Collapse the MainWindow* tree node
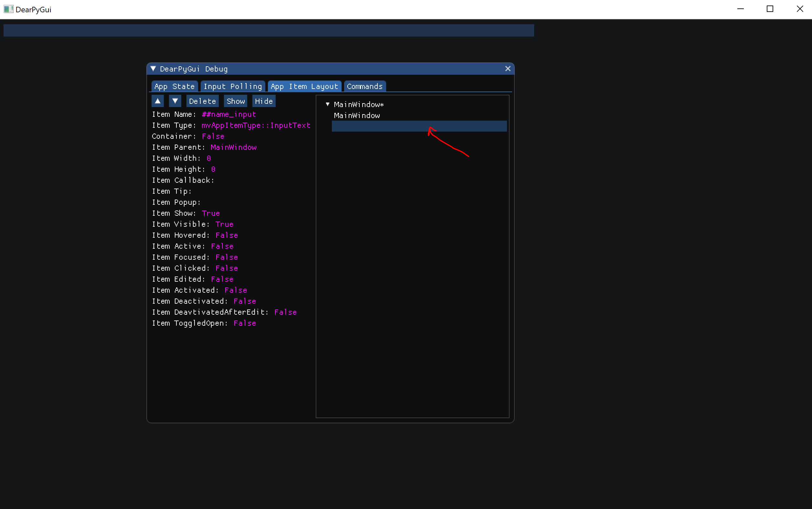Image resolution: width=812 pixels, height=509 pixels. 327,104
